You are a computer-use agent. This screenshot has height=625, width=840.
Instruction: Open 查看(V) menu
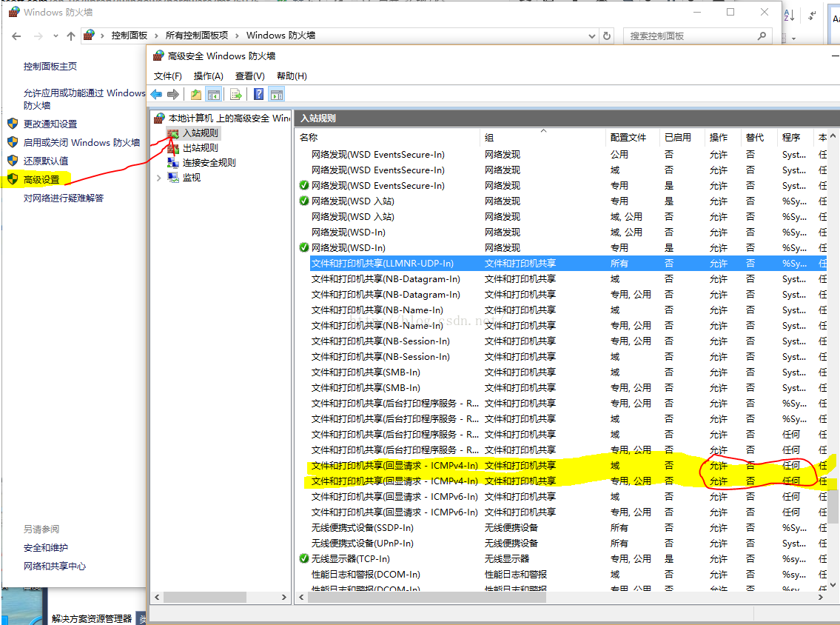tap(250, 76)
